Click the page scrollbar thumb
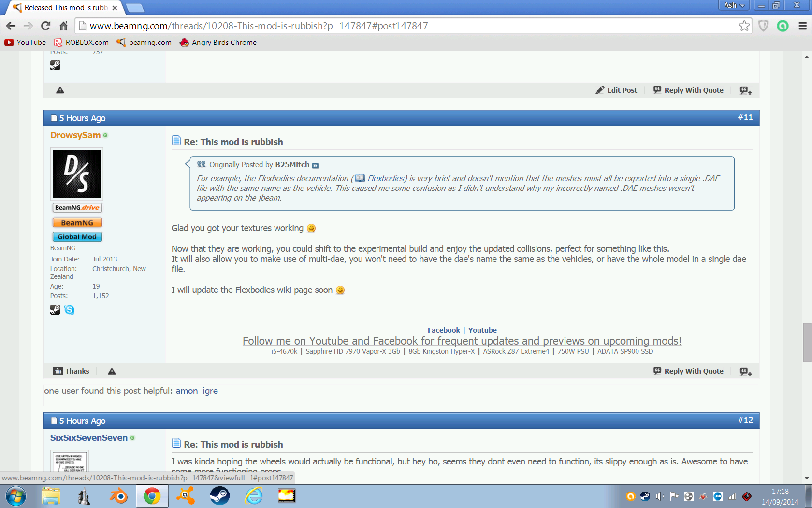 (x=807, y=342)
